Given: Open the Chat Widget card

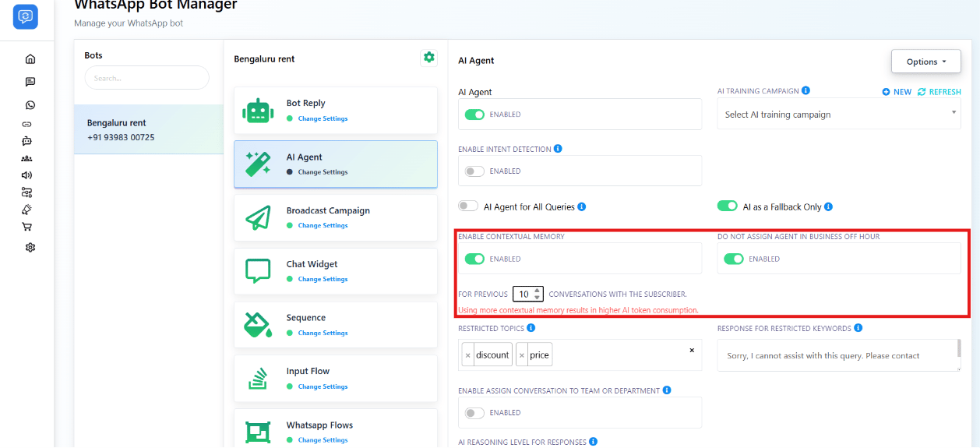Looking at the screenshot, I should pos(336,271).
